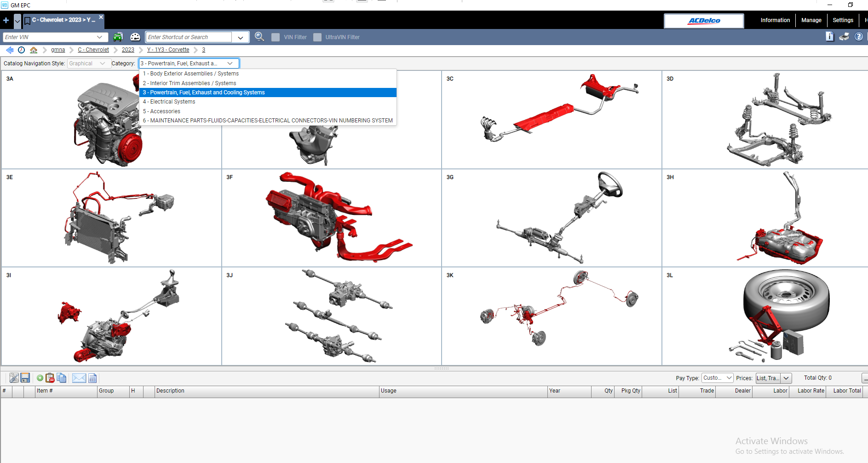868x463 pixels.
Task: Open the 3E radiator cooling thumbnail
Action: coord(112,218)
